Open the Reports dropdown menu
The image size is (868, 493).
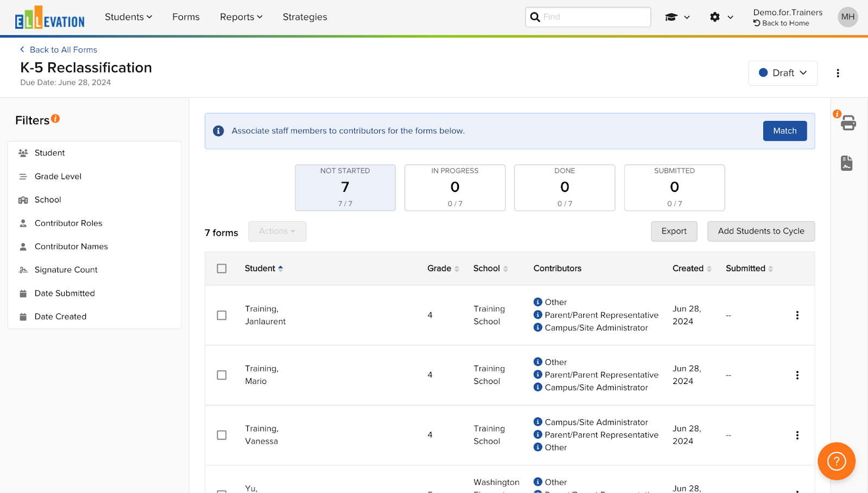coord(241,17)
